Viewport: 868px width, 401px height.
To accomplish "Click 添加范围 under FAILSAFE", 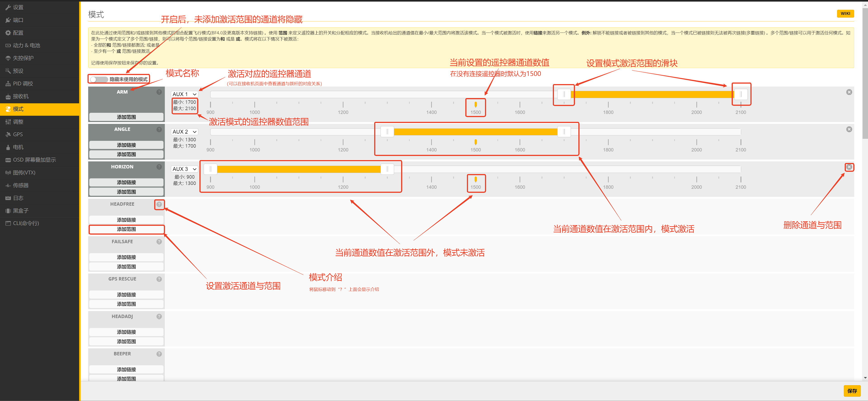I will pos(126,267).
